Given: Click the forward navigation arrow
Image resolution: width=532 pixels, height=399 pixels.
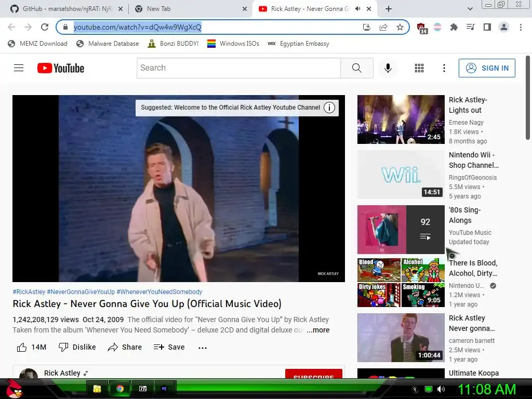Looking at the screenshot, I should click(x=28, y=27).
